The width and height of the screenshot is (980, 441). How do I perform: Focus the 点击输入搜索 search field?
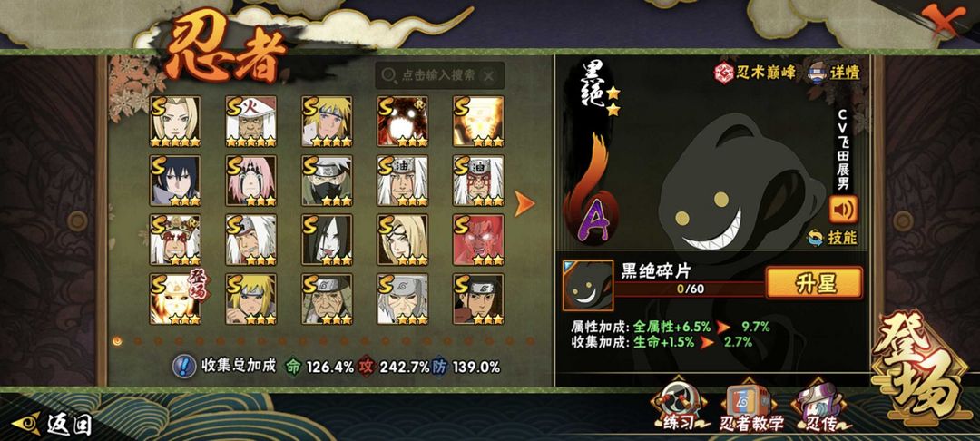point(439,76)
